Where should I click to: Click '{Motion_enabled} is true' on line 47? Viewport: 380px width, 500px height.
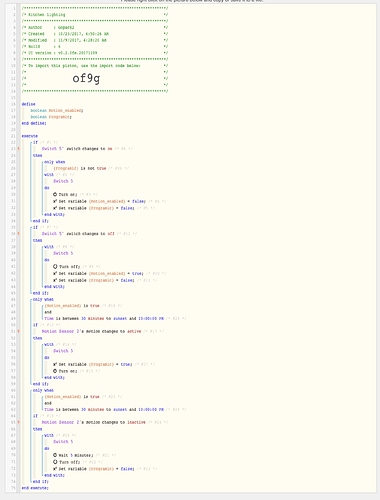(72, 306)
